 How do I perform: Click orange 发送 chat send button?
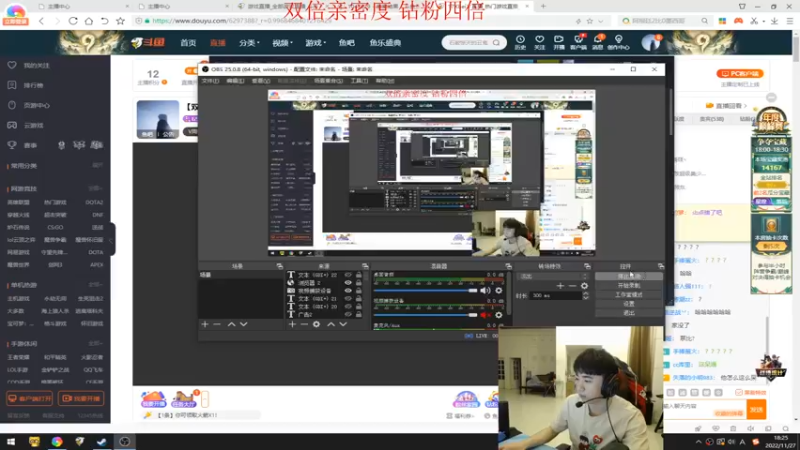tap(756, 410)
